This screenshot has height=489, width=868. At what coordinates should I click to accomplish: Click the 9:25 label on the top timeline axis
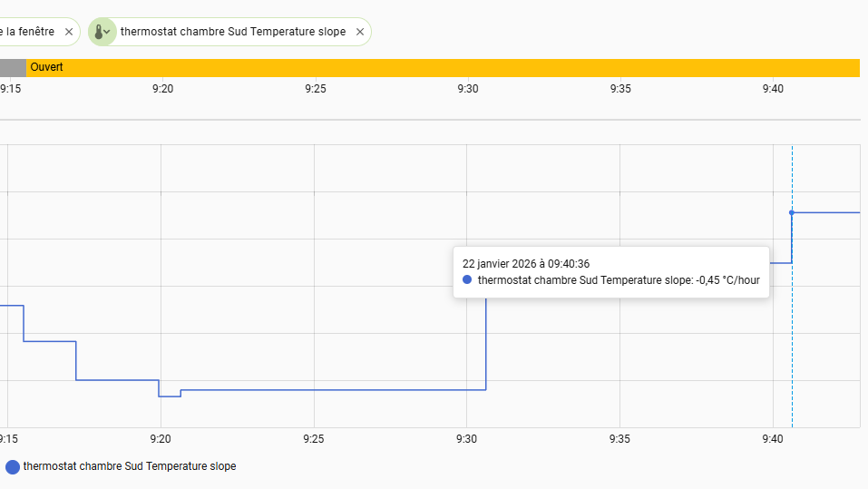tap(315, 89)
